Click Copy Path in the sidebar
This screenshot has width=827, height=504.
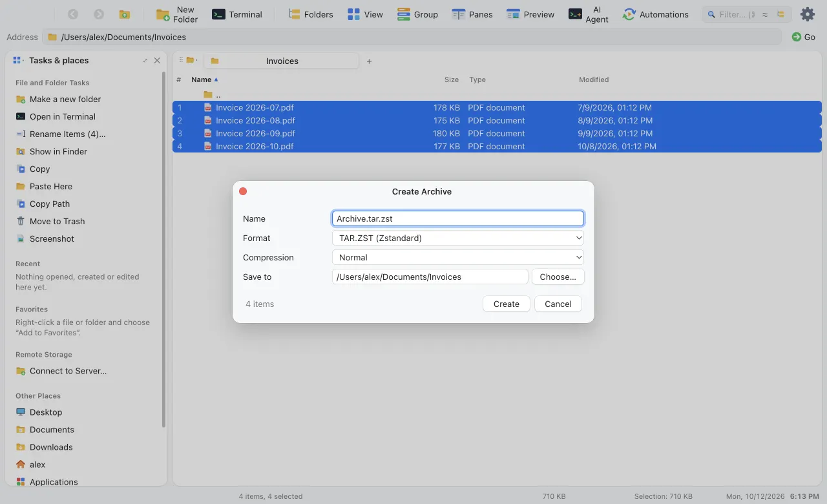[43, 204]
